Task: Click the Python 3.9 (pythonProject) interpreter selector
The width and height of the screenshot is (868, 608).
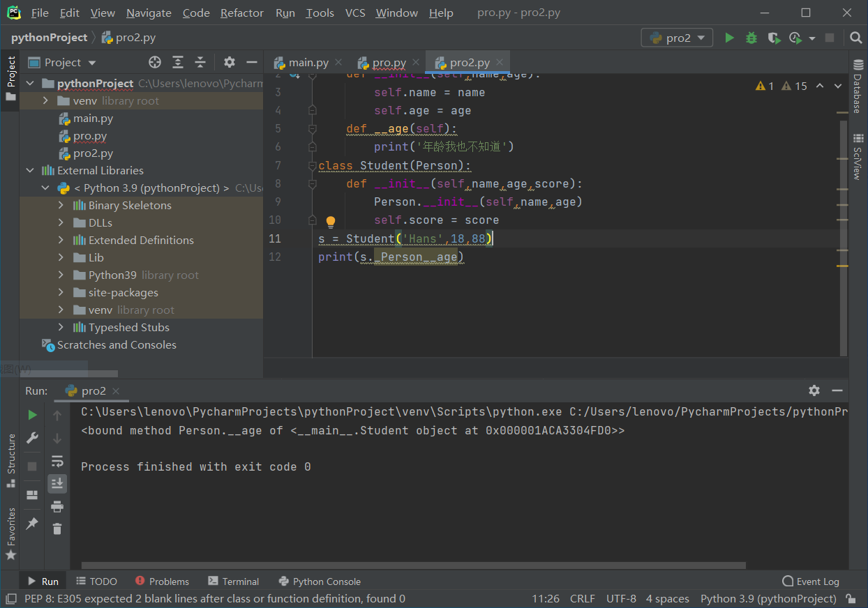Action: pyautogui.click(x=768, y=598)
